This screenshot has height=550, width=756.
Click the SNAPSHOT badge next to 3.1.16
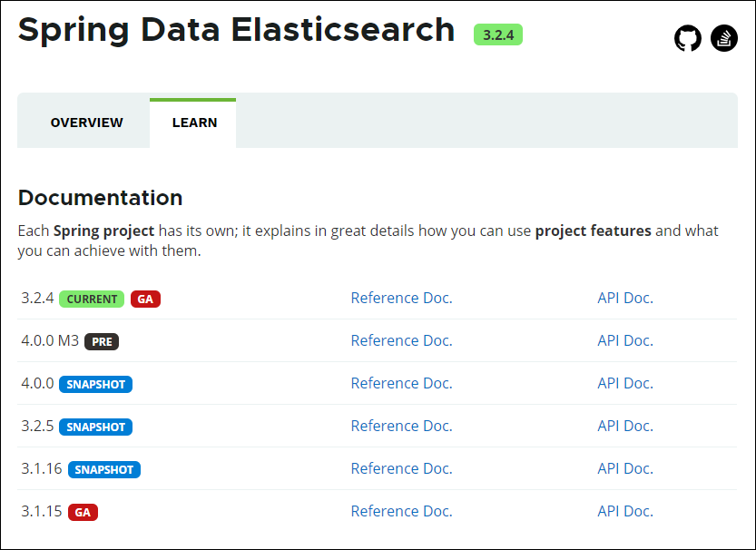(104, 469)
